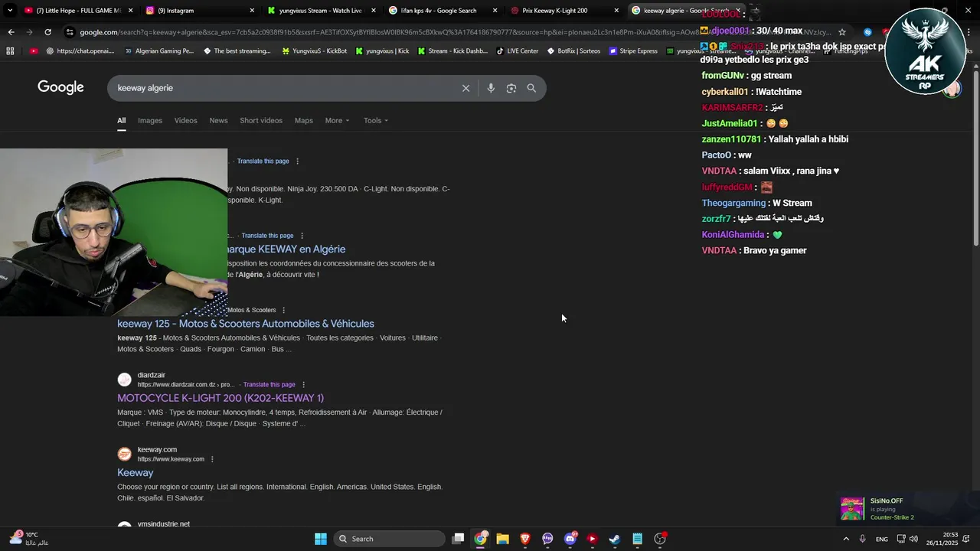Select the Short videos tab
This screenshot has width=980, height=551.
(261, 120)
